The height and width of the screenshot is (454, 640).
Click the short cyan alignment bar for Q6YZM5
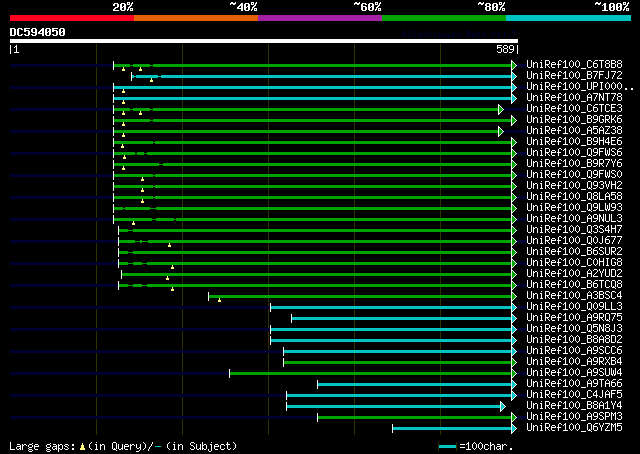(x=452, y=429)
